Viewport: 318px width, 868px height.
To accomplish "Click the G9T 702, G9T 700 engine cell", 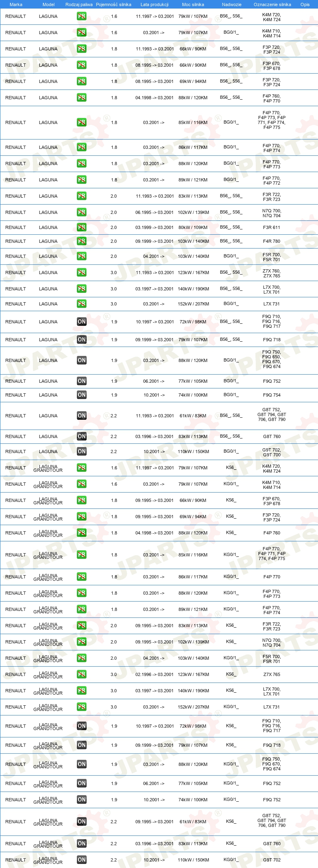I will click(x=272, y=452).
